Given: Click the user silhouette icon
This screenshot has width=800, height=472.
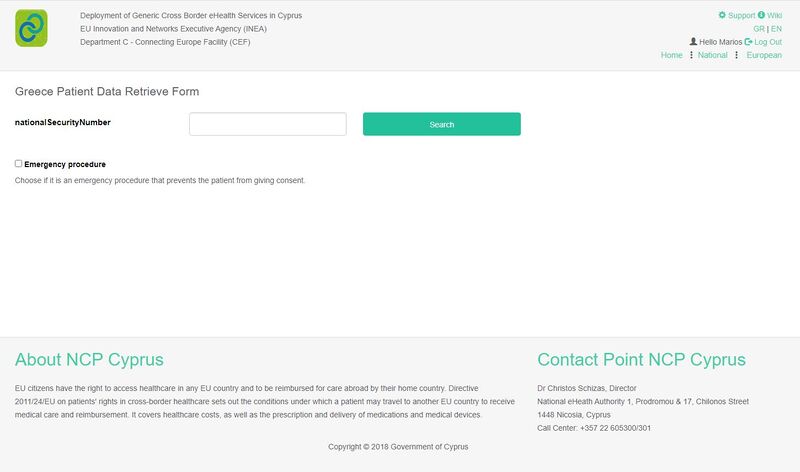Looking at the screenshot, I should pyautogui.click(x=694, y=42).
